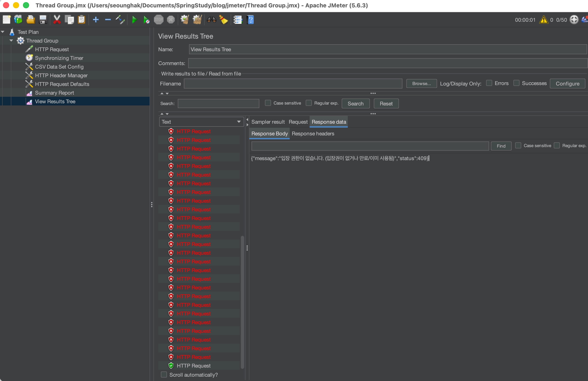Open HTTP Header Manager in the tree
Image resolution: width=588 pixels, height=381 pixels.
pyautogui.click(x=61, y=76)
